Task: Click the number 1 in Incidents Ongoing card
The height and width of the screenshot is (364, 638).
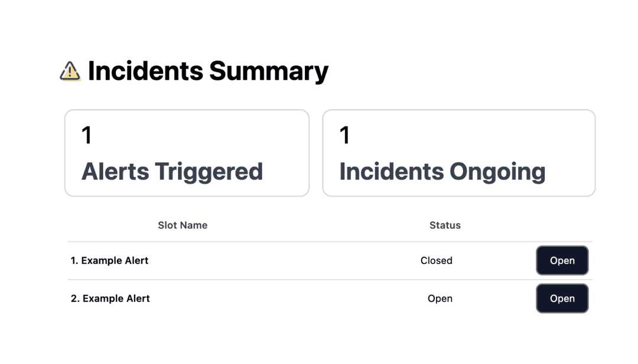Action: pyautogui.click(x=343, y=135)
